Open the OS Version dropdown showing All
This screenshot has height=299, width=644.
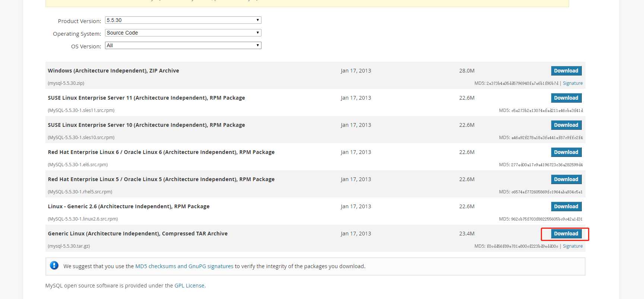click(x=183, y=45)
